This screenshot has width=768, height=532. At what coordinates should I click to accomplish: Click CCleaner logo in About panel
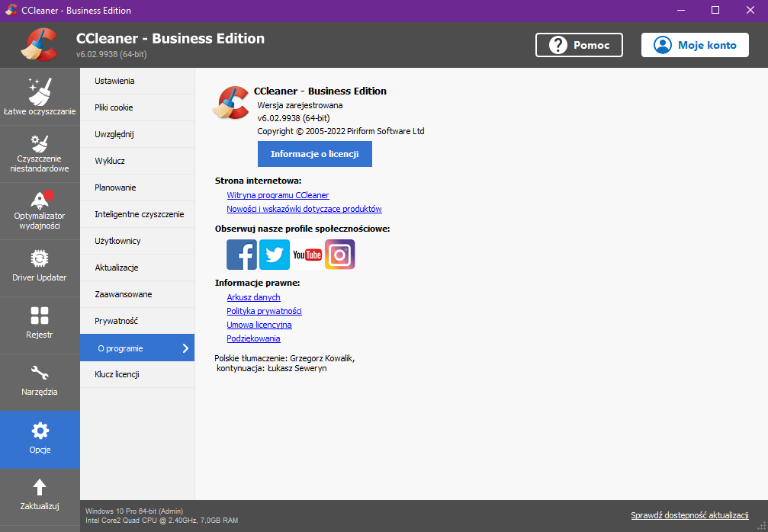coord(230,102)
